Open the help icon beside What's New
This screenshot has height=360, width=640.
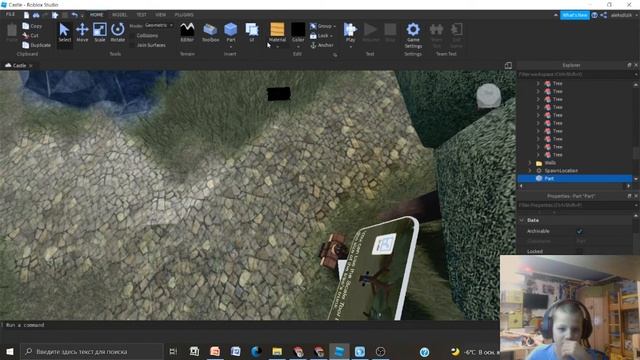pyautogui.click(x=594, y=15)
